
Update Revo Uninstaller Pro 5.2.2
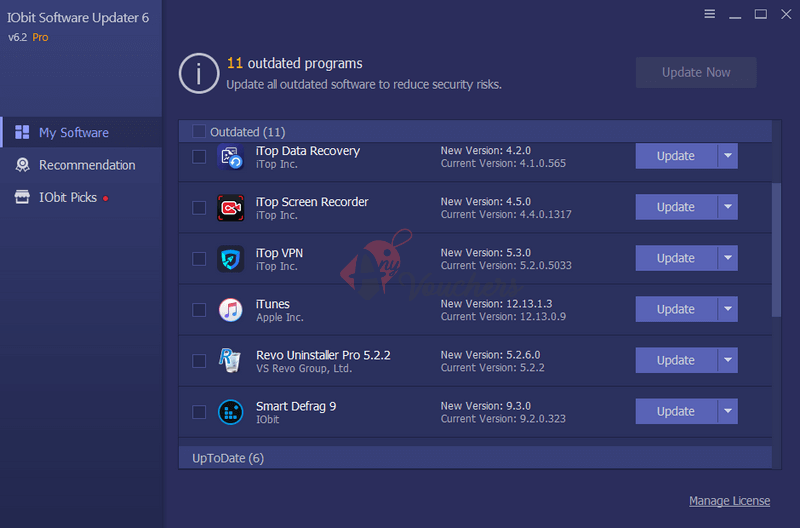[x=676, y=360]
